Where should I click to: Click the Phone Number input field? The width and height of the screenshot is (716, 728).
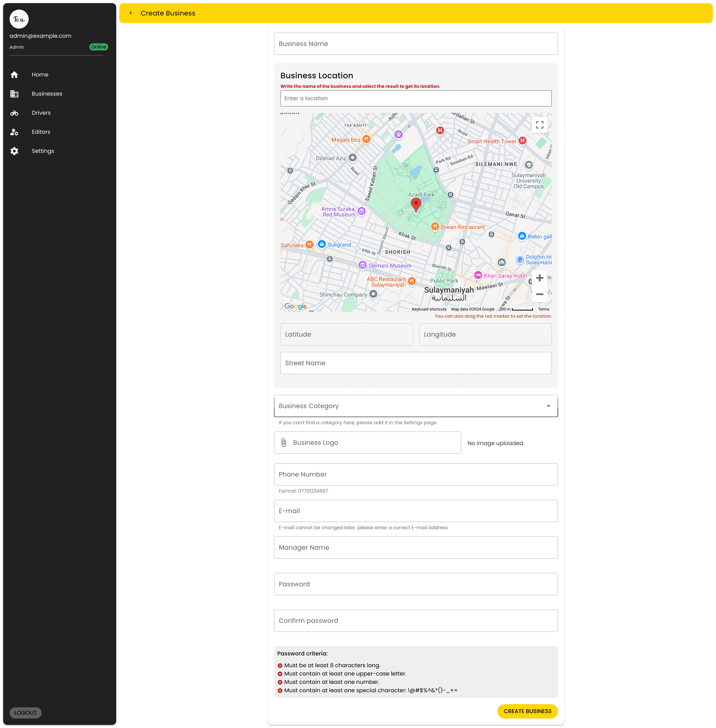[415, 474]
